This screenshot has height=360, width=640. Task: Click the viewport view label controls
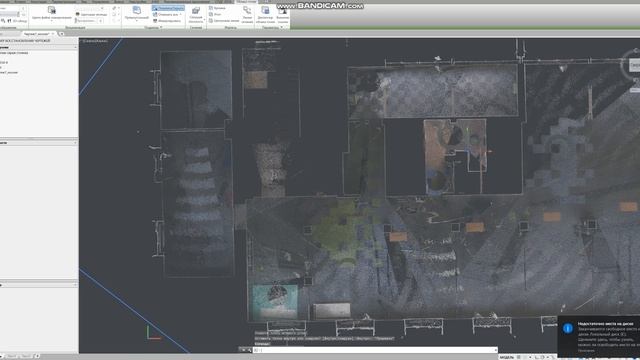[95, 41]
